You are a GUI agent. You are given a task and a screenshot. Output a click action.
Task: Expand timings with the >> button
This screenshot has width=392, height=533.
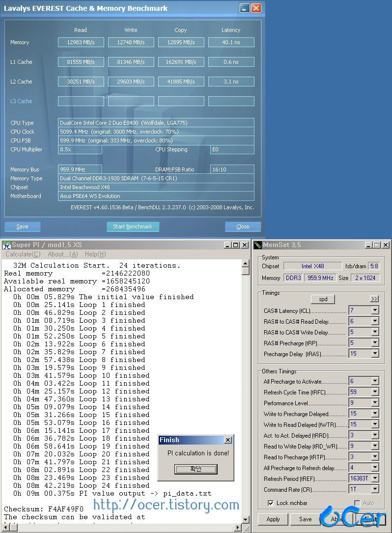[x=374, y=299]
